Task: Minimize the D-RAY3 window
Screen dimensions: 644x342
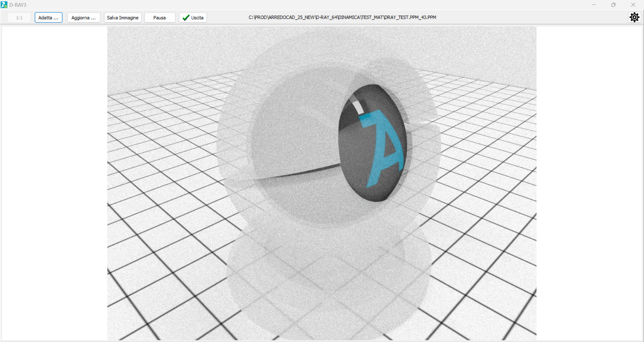Action: pyautogui.click(x=594, y=5)
